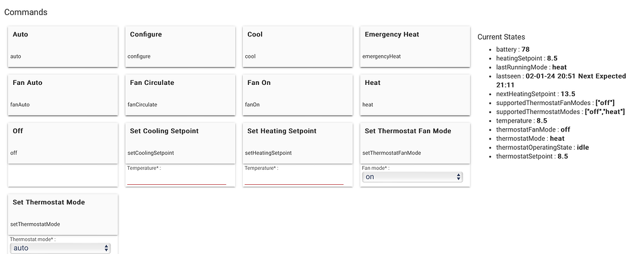Click the Set Cooling Setpoint button
Image resolution: width=644 pixels, height=254 pixels.
[180, 141]
